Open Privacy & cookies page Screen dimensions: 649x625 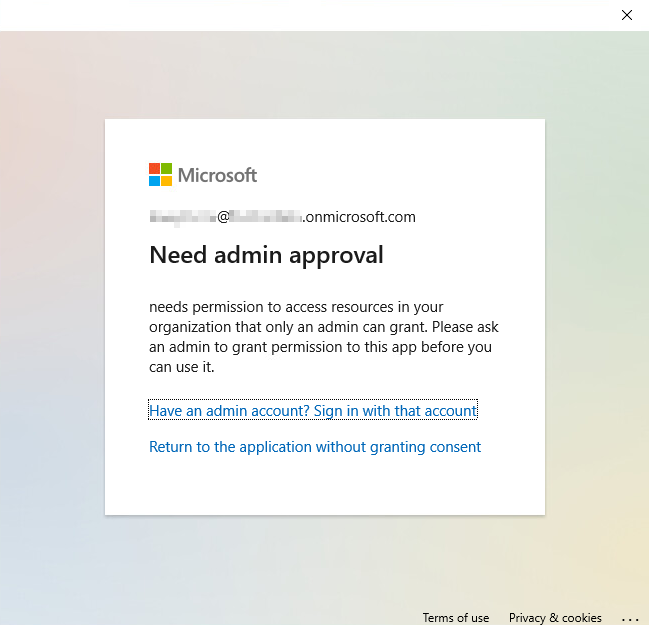[555, 618]
